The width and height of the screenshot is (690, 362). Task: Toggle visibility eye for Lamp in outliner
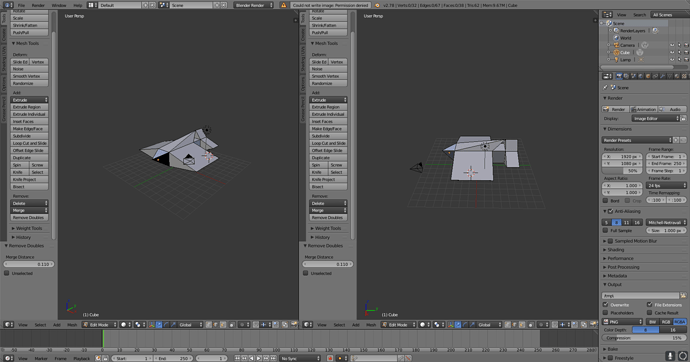point(672,59)
